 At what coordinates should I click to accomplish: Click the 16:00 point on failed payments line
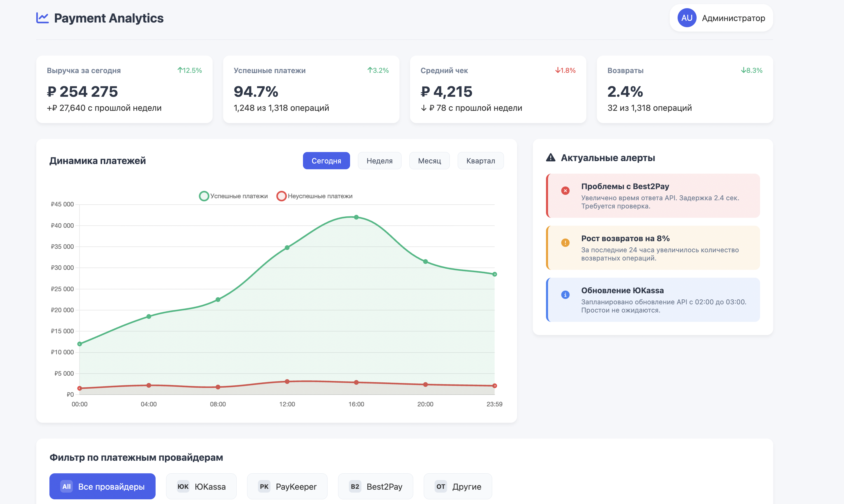(x=356, y=382)
